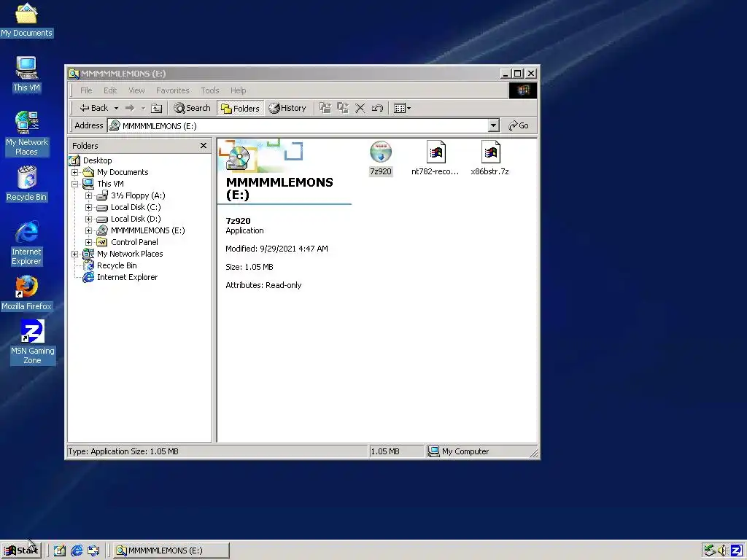Click the Outlook Express quick launch icon
The image size is (747, 560).
93,551
